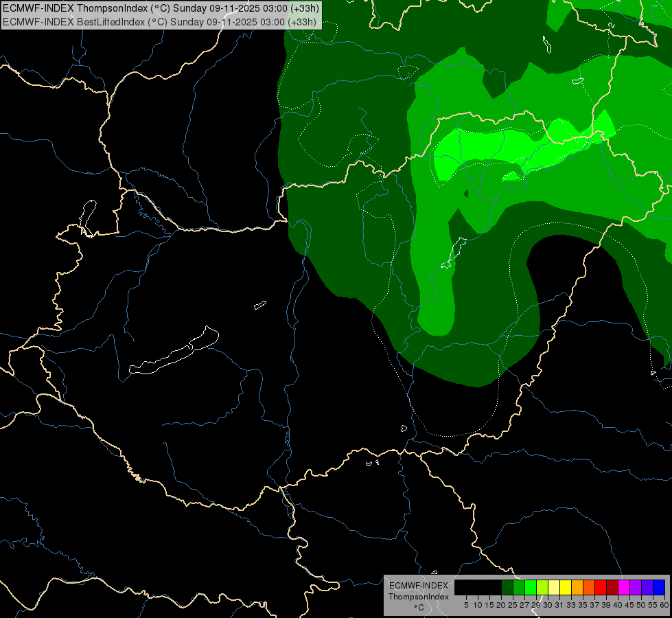Click the ECMWF-INDEX label in the legend
Screen dimensions: 672x618
tap(419, 586)
